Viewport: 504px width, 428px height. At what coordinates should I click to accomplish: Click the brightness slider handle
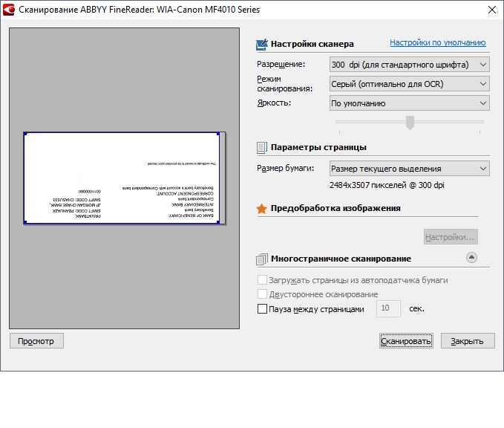(410, 123)
